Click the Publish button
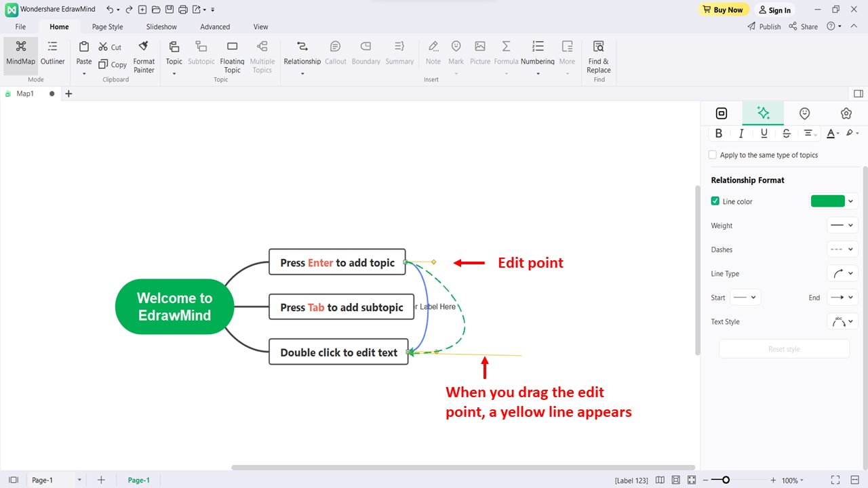 pos(764,26)
